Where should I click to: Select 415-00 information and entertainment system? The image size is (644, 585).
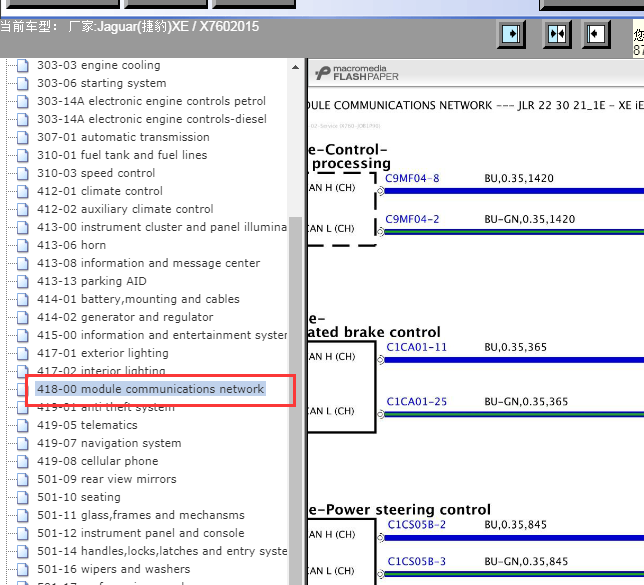[162, 335]
